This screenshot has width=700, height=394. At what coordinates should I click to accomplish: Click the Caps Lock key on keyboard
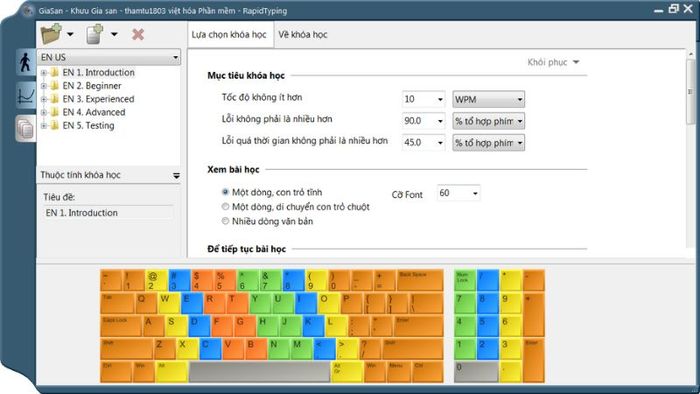click(x=121, y=326)
